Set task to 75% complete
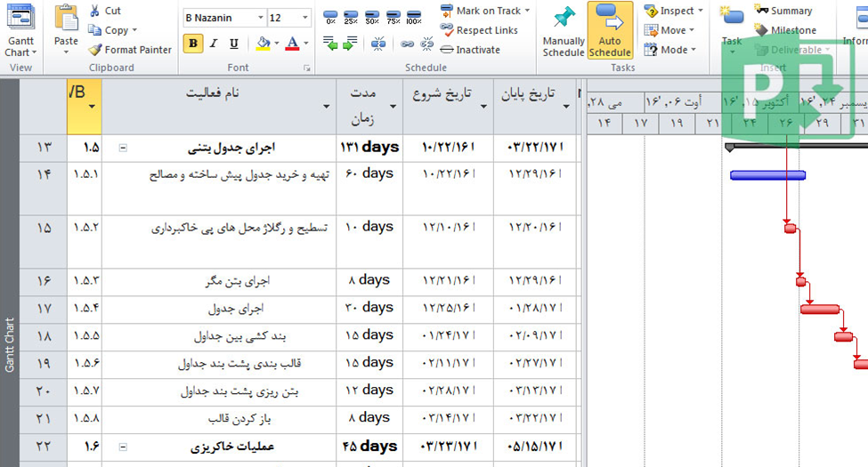The image size is (868, 467). click(x=393, y=17)
